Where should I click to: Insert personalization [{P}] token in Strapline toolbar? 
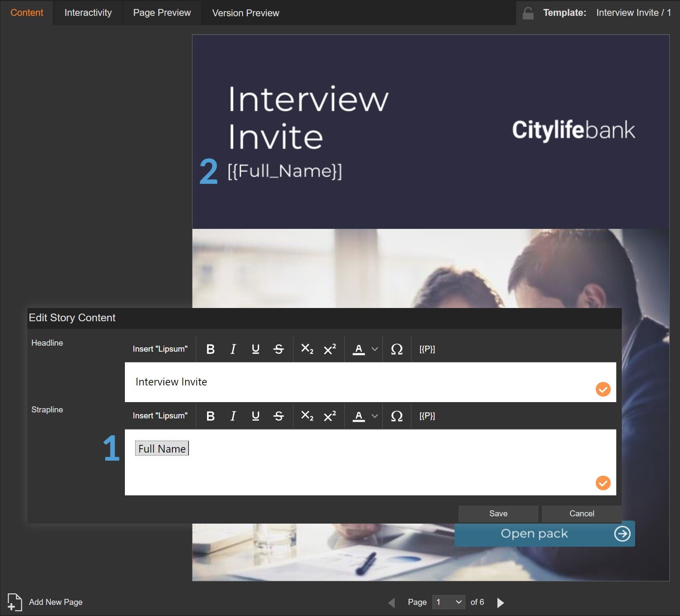(x=427, y=416)
